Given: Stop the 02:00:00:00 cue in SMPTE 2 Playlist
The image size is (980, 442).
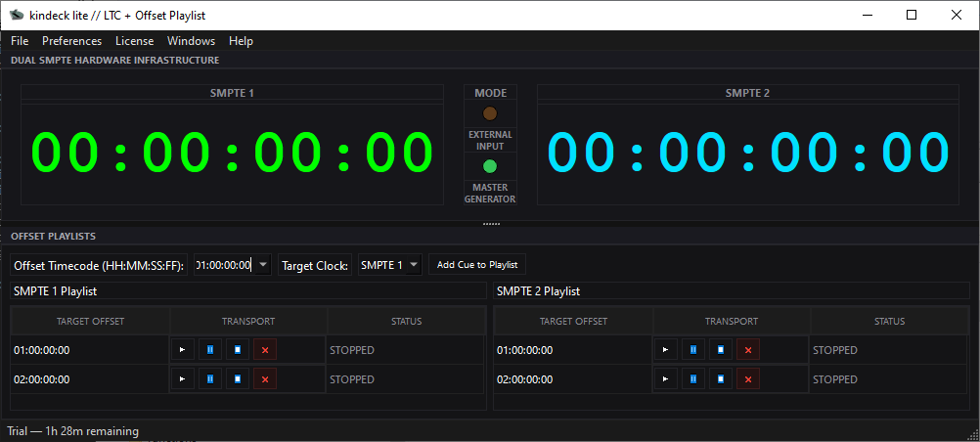Looking at the screenshot, I should 721,378.
